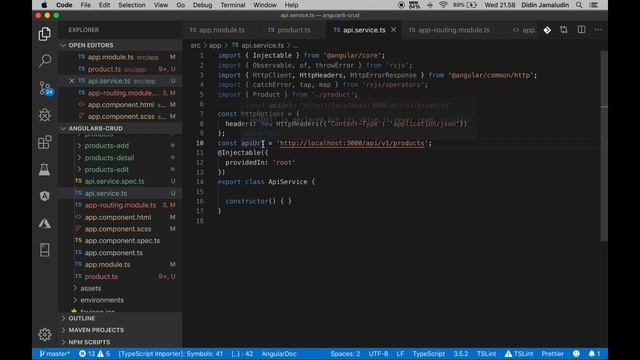Click the Prettier status bar item
Image resolution: width=640 pixels, height=360 pixels.
click(x=553, y=354)
